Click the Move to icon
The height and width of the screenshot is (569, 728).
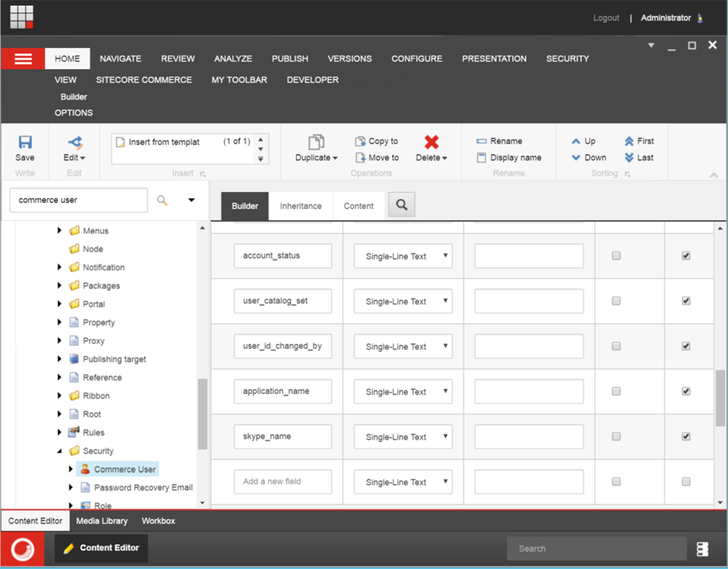click(376, 158)
